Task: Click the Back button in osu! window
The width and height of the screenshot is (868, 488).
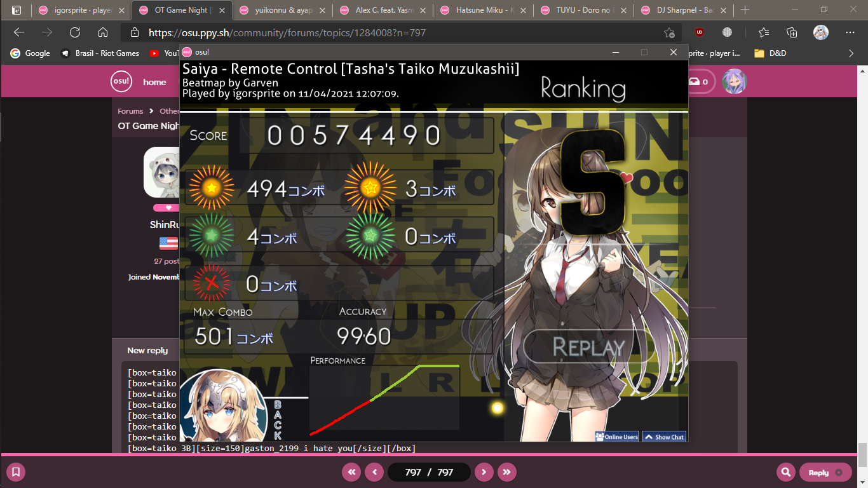Action: [x=278, y=421]
